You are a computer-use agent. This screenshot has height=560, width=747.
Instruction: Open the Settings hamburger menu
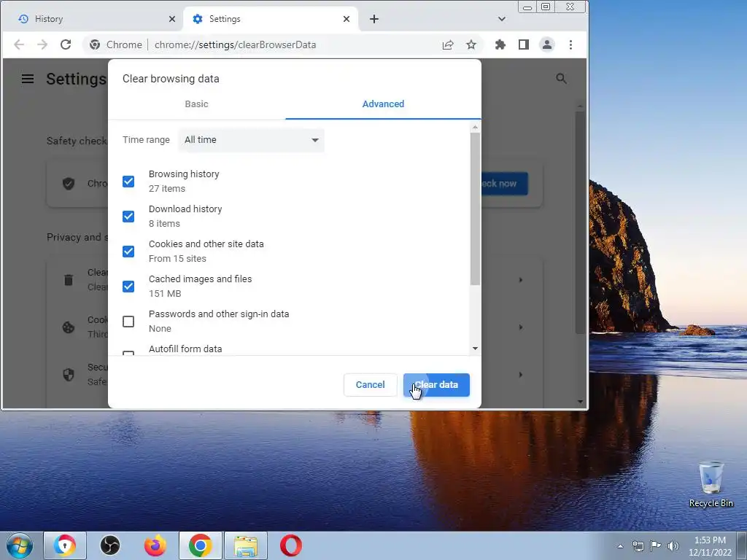[x=28, y=79]
